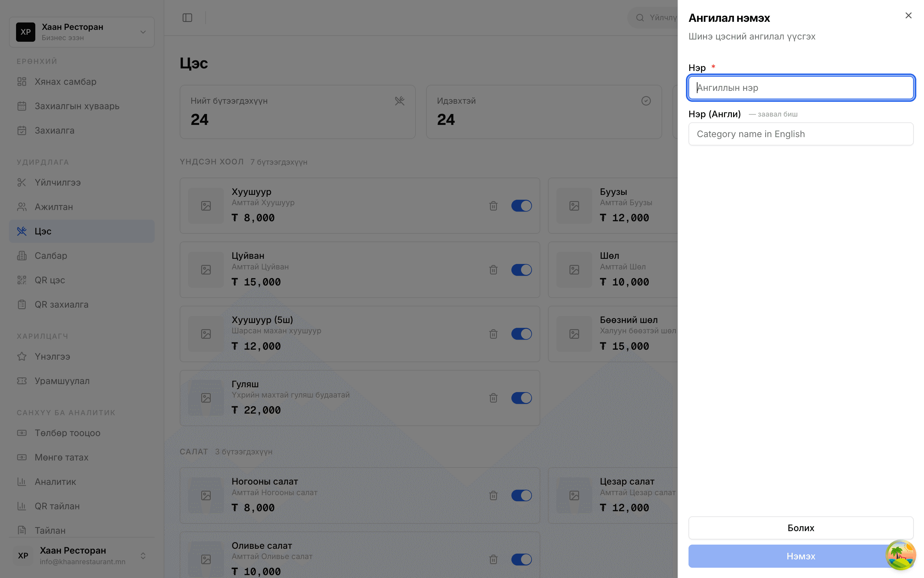Viewport: 924px width, 578px height.
Task: Click the Урамшуулал ticket icon
Action: click(x=22, y=381)
